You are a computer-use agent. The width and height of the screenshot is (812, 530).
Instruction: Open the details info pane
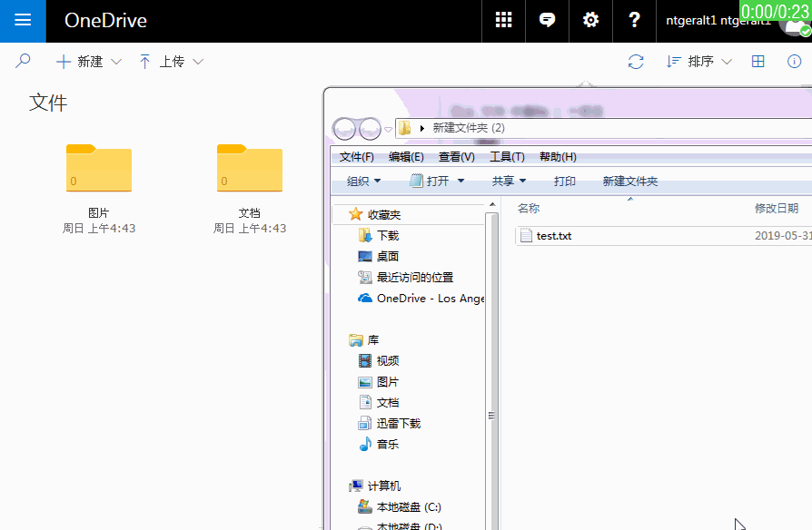pos(794,62)
